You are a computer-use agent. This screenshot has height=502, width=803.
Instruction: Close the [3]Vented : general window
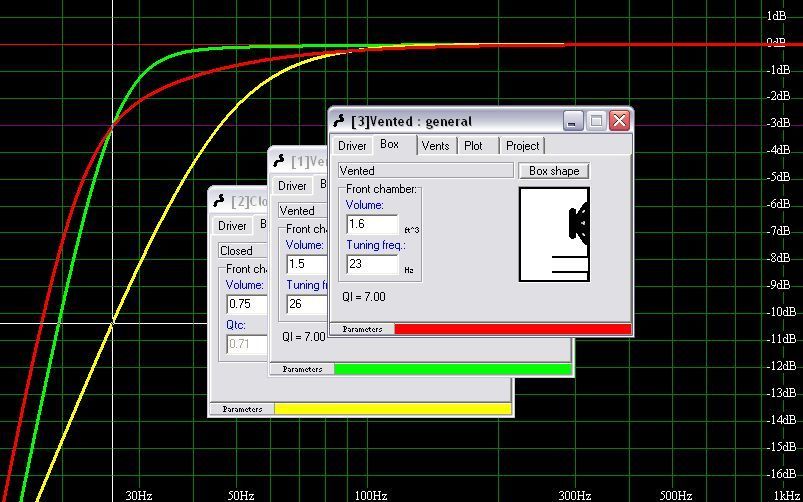619,121
